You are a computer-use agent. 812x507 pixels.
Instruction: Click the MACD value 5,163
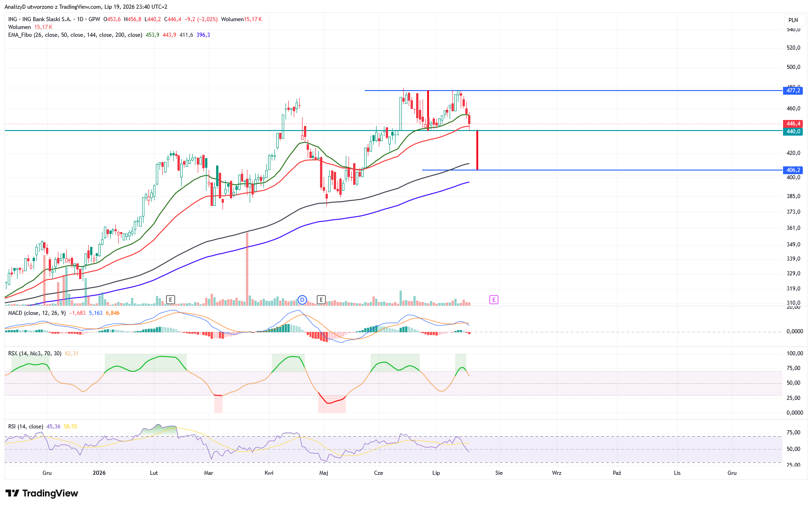[x=96, y=313]
